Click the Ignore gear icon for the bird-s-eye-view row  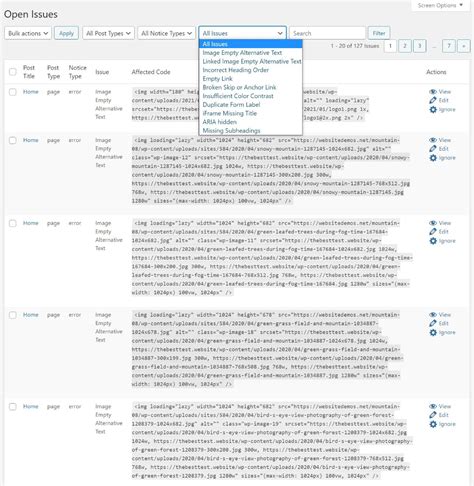coord(433,424)
